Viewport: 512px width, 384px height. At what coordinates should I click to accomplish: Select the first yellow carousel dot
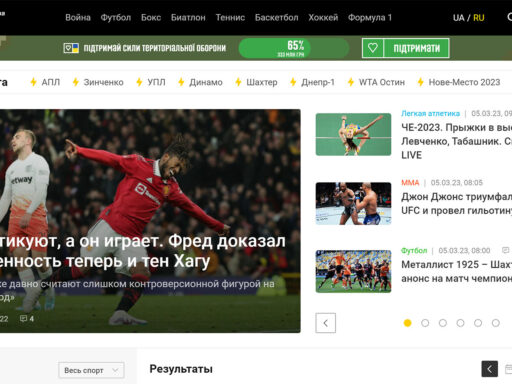[407, 323]
